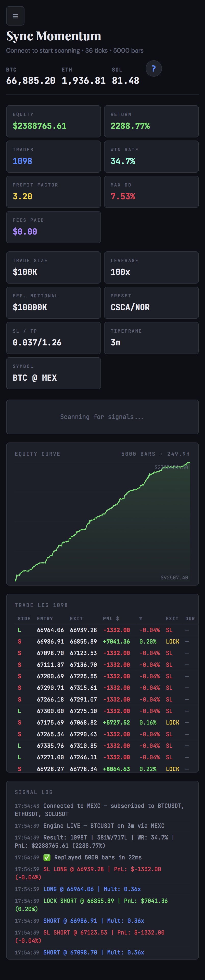Viewport: 205px width, 980px height.
Task: Click the question mark help icon
Action: pyautogui.click(x=153, y=68)
